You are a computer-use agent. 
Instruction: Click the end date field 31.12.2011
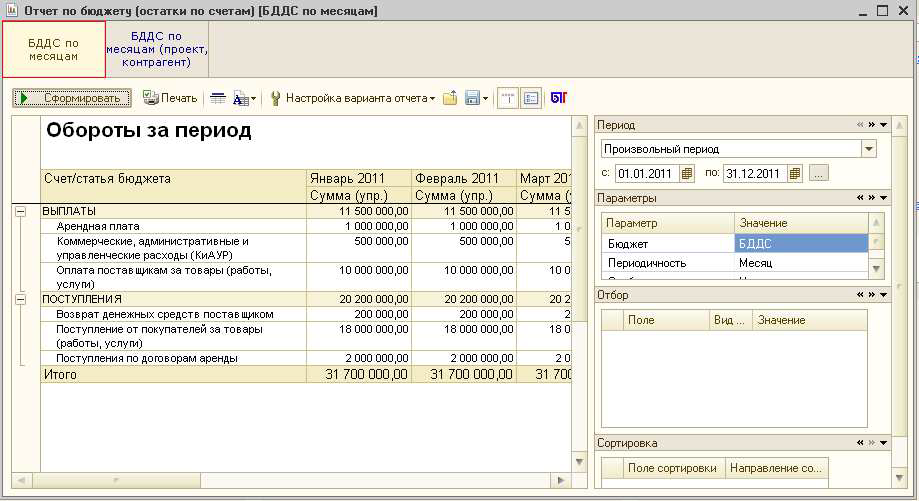pos(754,173)
